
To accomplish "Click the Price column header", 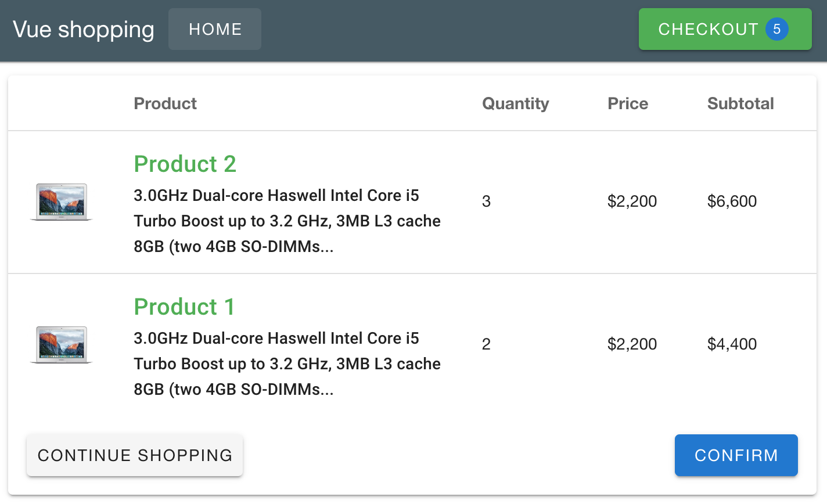I will [x=627, y=103].
